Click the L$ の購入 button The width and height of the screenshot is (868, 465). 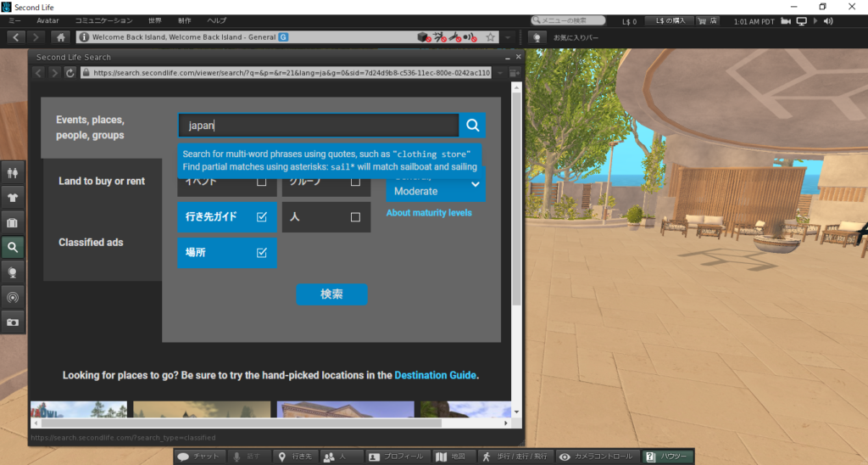tap(670, 20)
